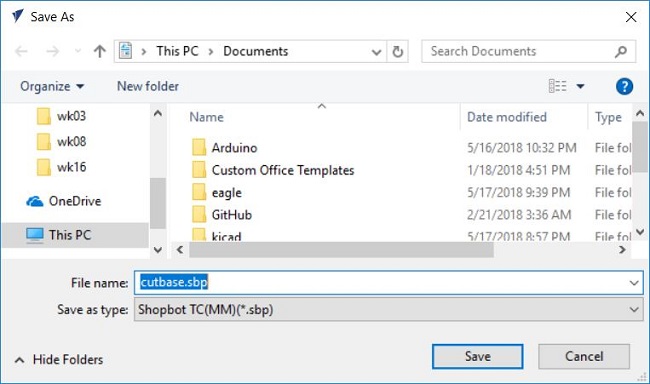Expand the Save as type dropdown
Image resolution: width=650 pixels, height=384 pixels.
(634, 309)
